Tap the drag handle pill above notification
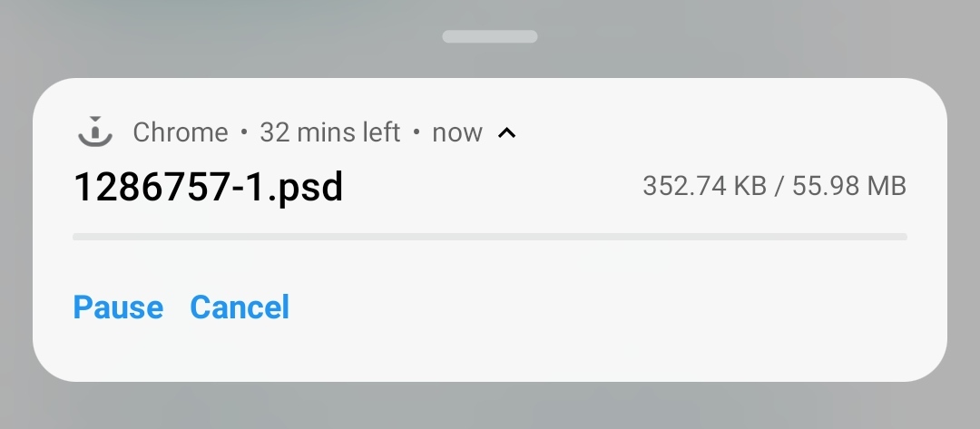 pos(490,36)
